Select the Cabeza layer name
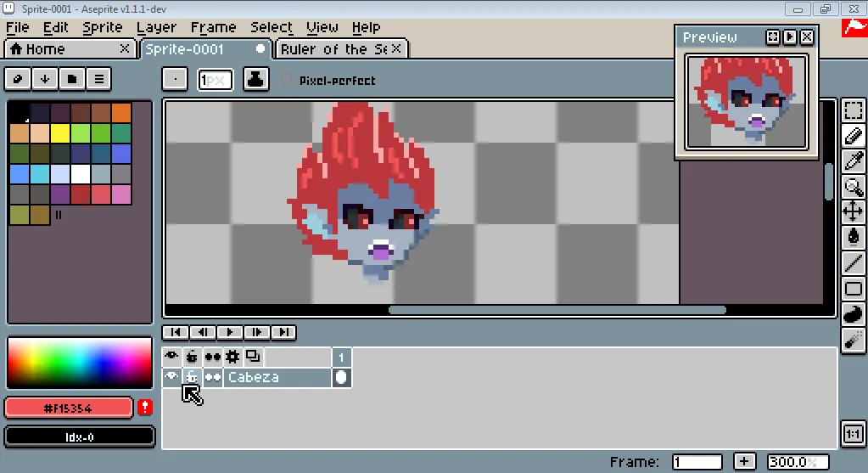868x473 pixels. 277,377
